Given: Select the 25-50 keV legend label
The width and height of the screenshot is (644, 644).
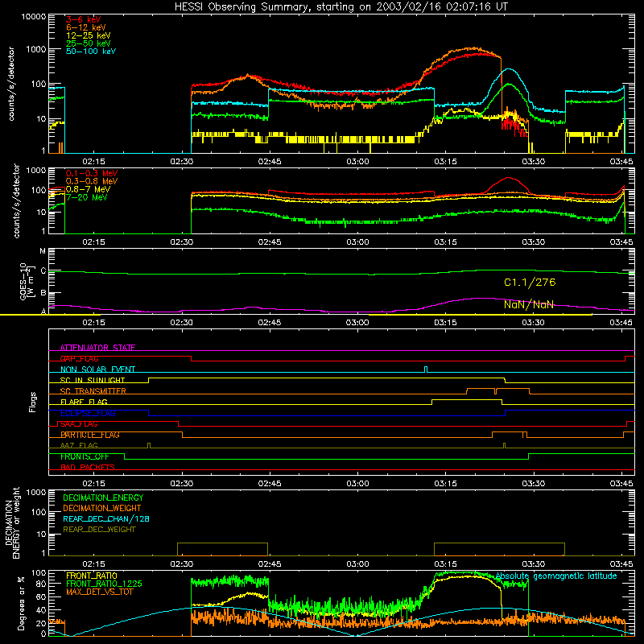Looking at the screenshot, I should click(x=89, y=43).
